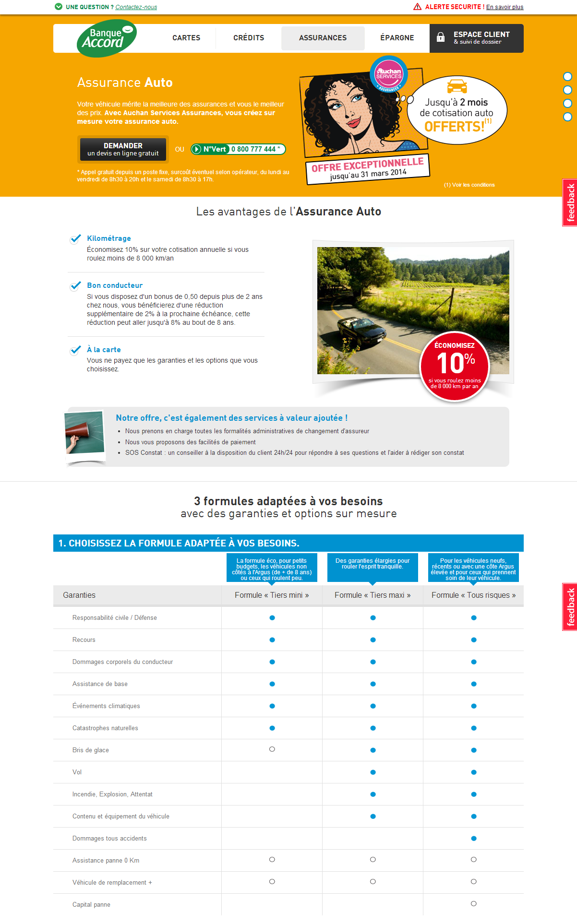Follow the Contactez-nous link
577x924 pixels.
click(136, 7)
